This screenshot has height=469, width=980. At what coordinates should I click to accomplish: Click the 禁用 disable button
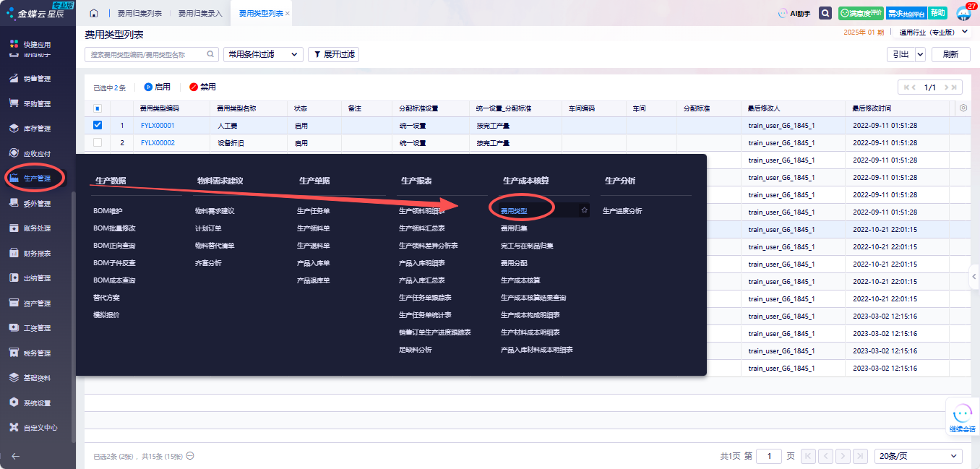coord(203,87)
